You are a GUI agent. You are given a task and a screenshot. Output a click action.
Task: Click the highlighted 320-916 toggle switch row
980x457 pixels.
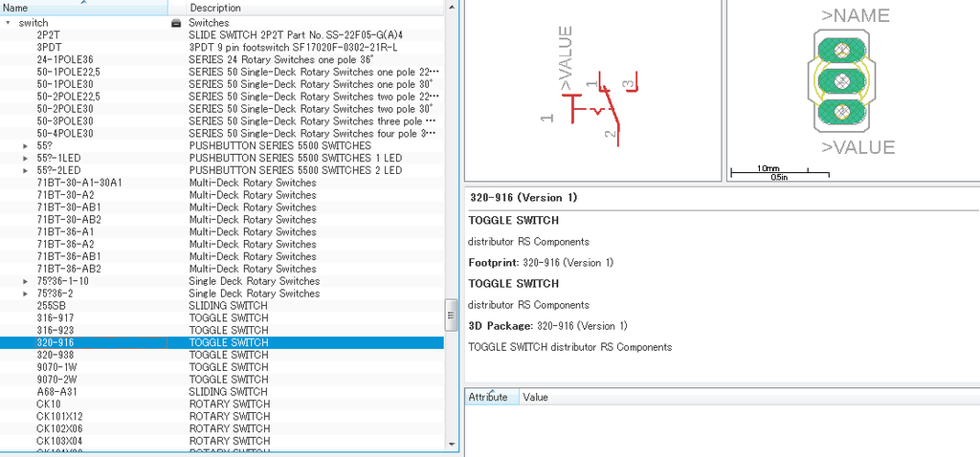pyautogui.click(x=222, y=342)
